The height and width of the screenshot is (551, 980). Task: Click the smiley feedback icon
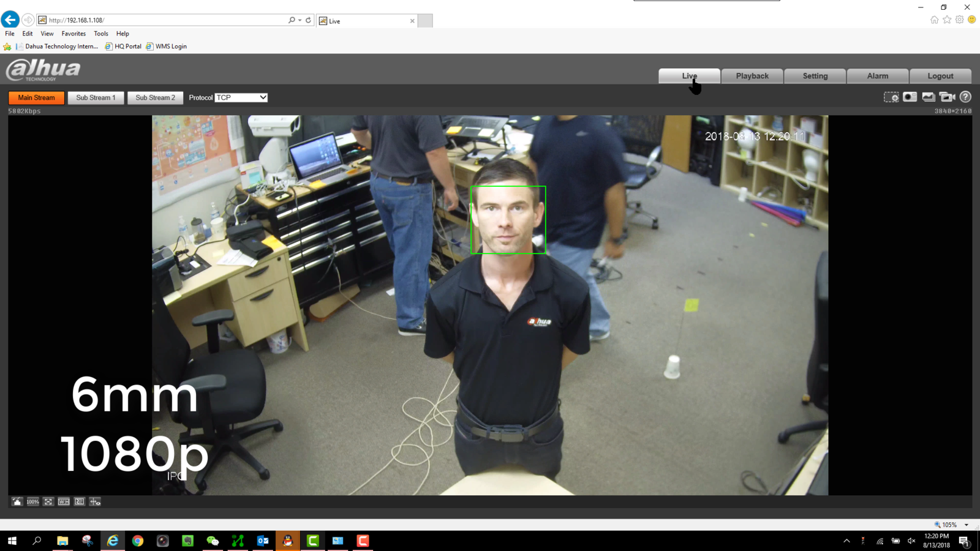point(972,20)
